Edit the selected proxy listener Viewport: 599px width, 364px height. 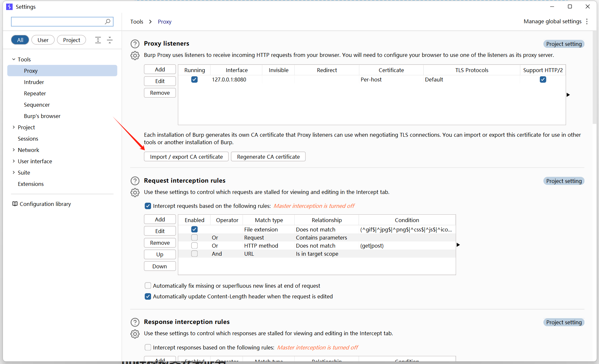[160, 81]
